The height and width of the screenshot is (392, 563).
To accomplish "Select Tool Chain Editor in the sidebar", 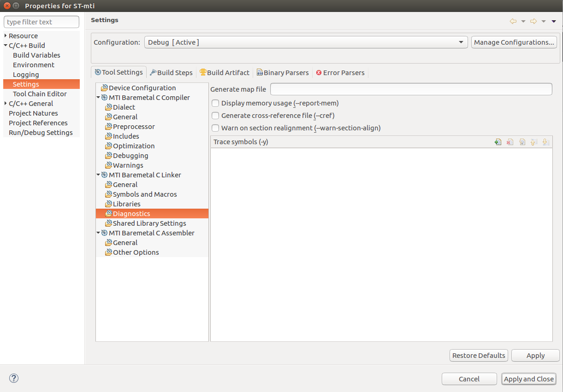I will point(40,94).
